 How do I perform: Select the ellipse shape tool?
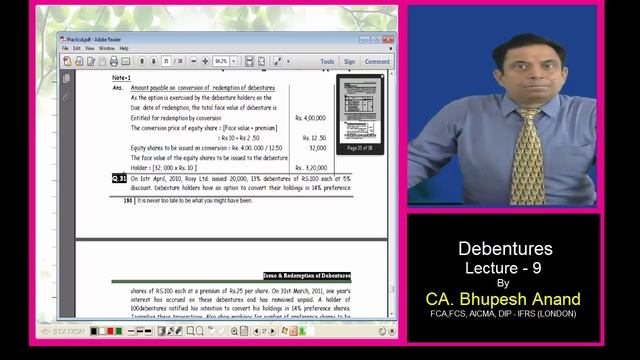200,331
